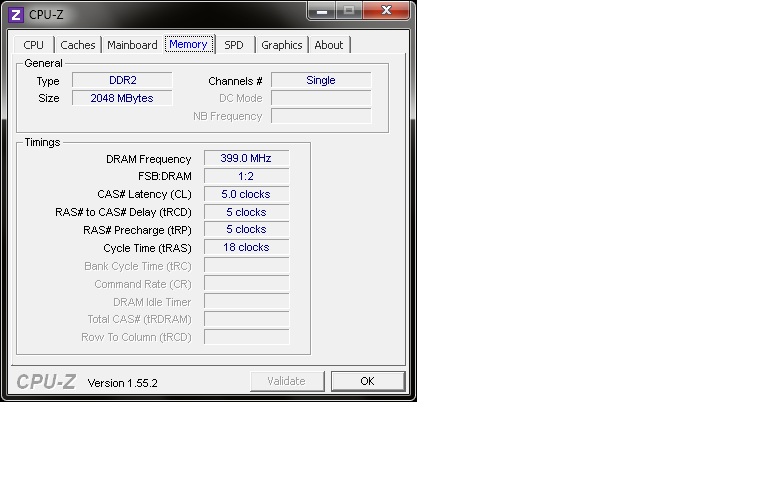Click the empty Total CAS# (tRDRAM) field
Image resolution: width=768 pixels, height=480 pixels.
coord(246,319)
